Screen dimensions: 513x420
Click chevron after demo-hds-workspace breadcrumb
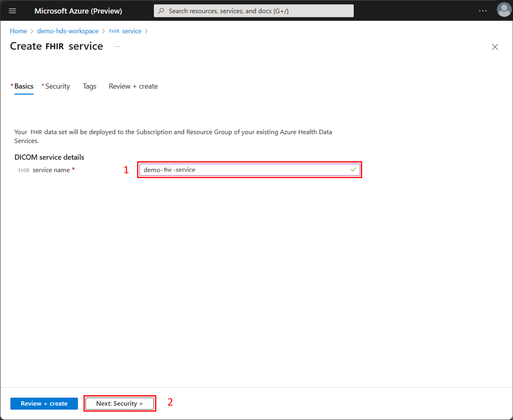[104, 31]
